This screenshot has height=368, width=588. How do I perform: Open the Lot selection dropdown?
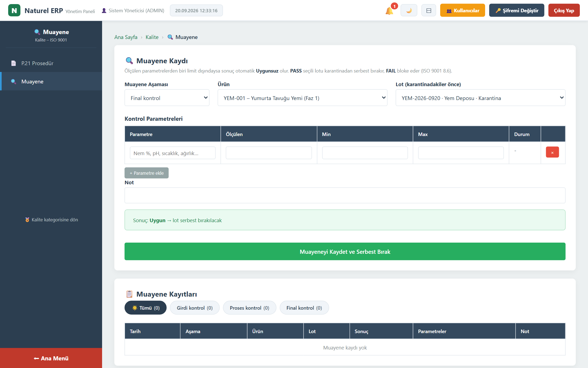480,98
